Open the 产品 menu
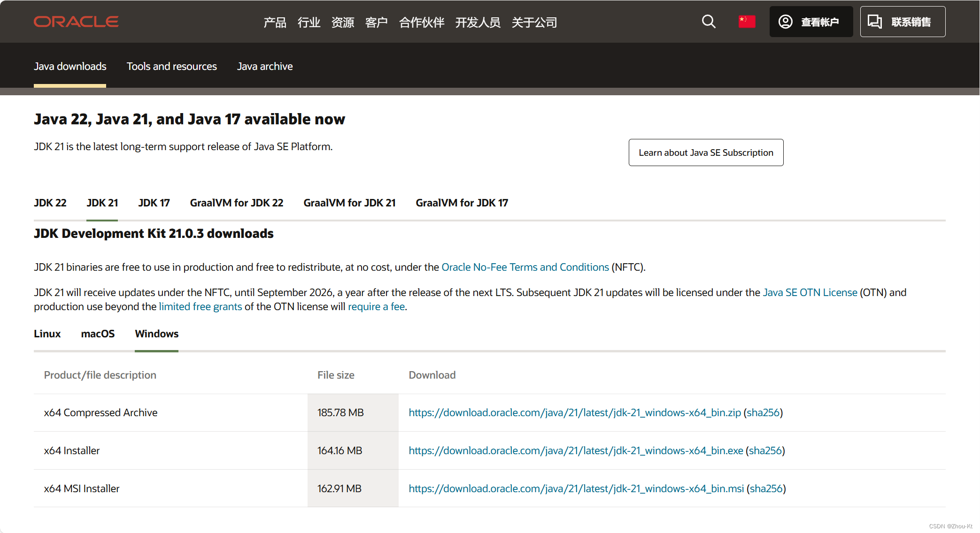The height and width of the screenshot is (533, 980). 275,22
